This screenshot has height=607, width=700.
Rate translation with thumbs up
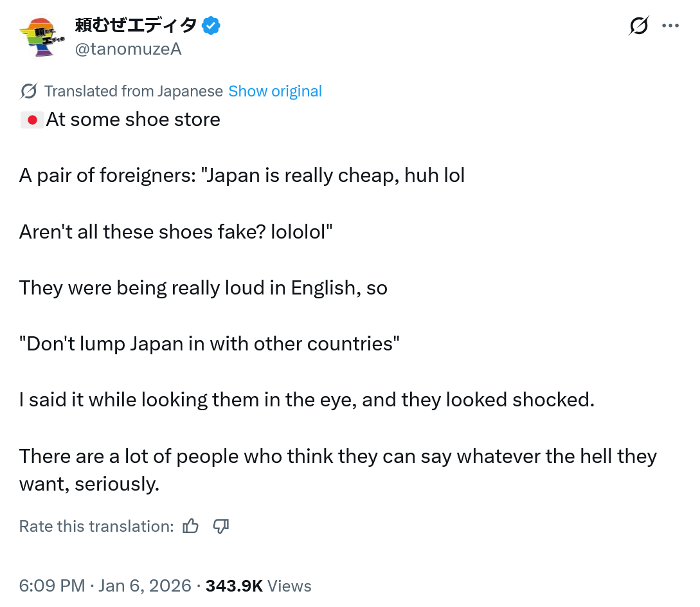191,526
